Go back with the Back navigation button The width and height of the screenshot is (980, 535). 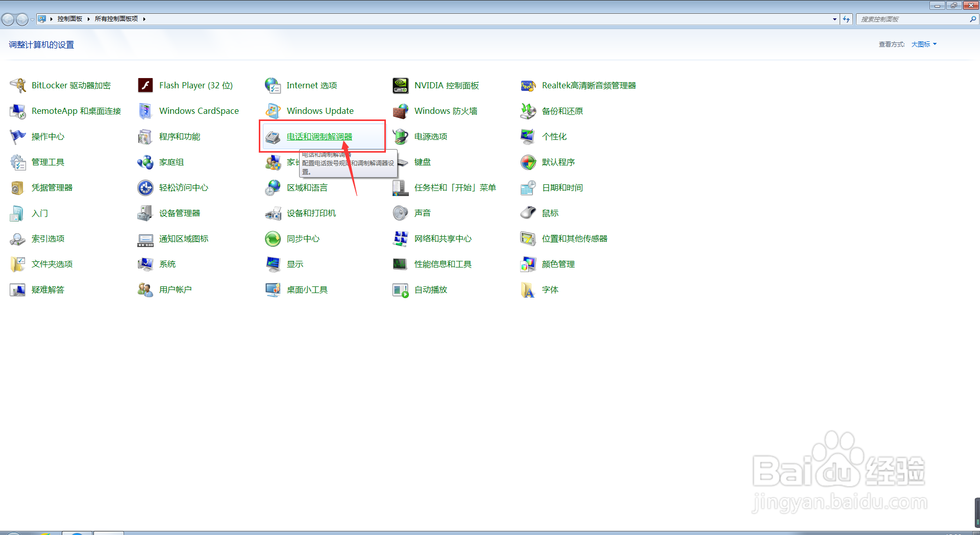(x=8, y=19)
